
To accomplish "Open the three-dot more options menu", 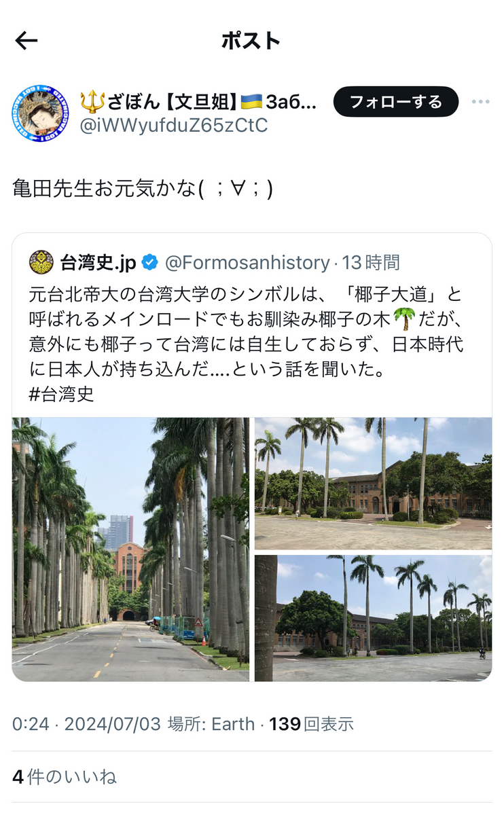I will tap(480, 102).
